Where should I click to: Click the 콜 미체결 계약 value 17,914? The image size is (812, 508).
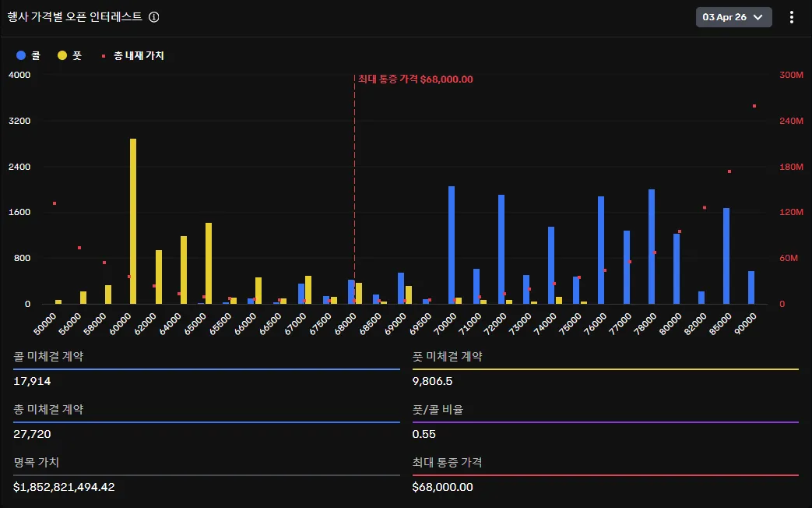tap(32, 381)
